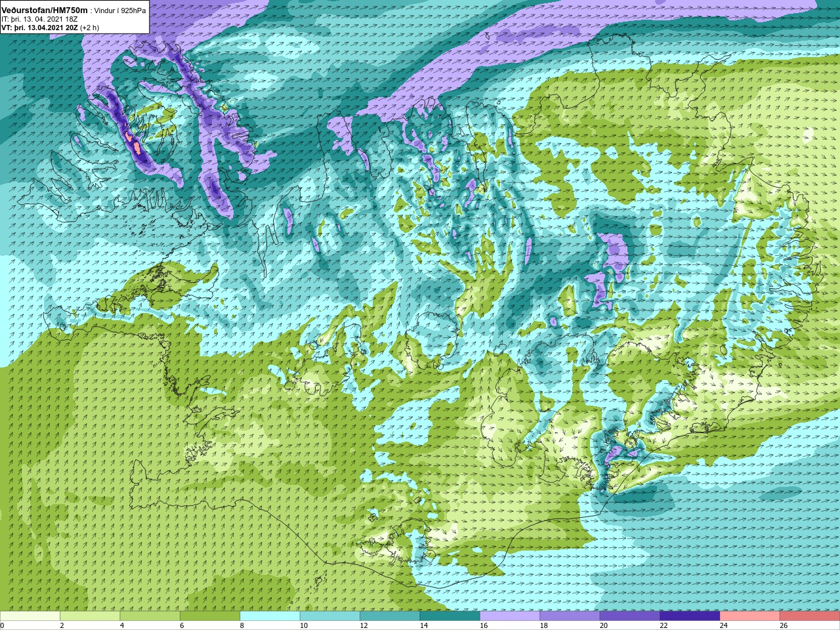Choose the olive green swatch between 6 and 8
The height and width of the screenshot is (630, 840).
click(210, 616)
